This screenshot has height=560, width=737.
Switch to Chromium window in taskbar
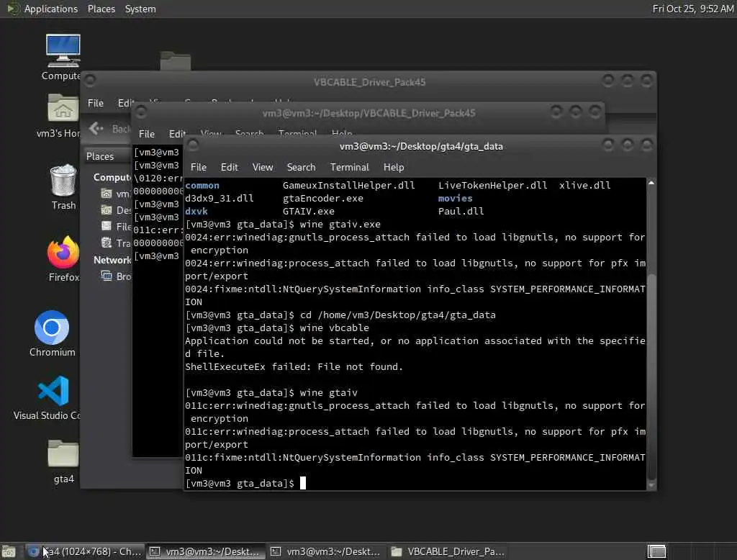click(x=85, y=551)
